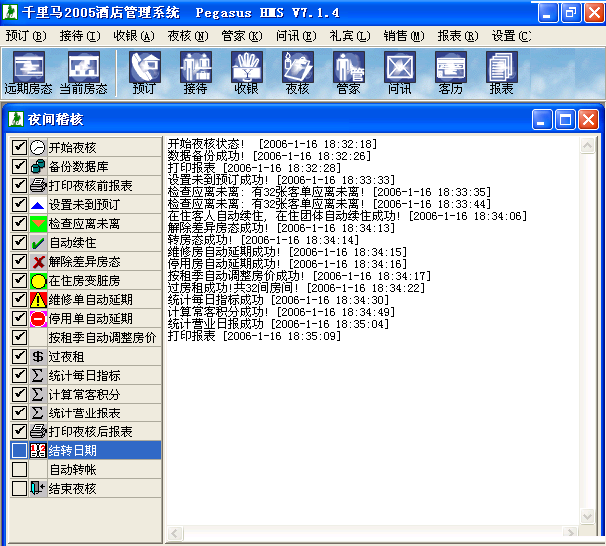This screenshot has width=606, height=546.
Task: Click the 预订 telephone toolbar icon
Action: (145, 73)
